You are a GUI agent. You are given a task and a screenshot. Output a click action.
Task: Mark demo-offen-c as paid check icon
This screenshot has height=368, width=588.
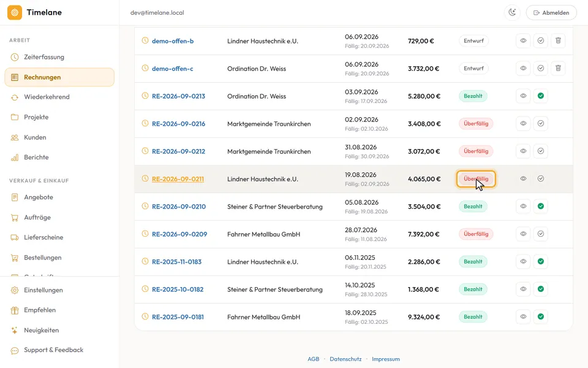pyautogui.click(x=541, y=68)
